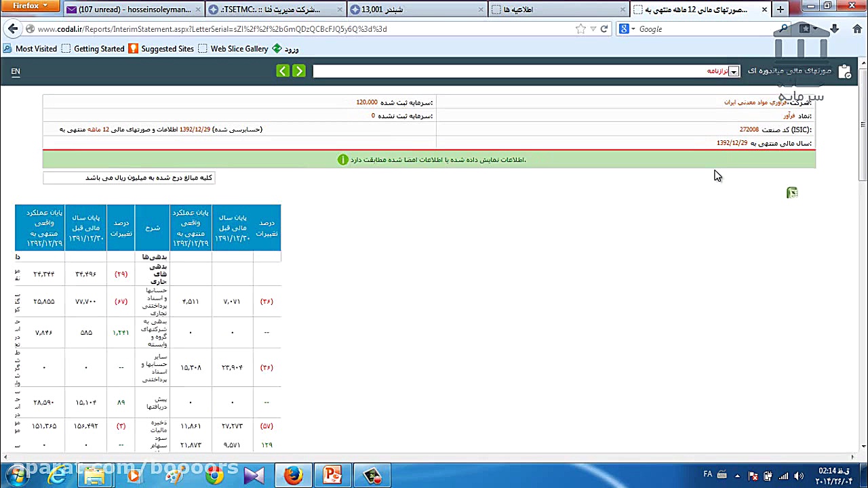Screen dimensions: 868x488
Task: Open the Google search engine dropdown
Action: coord(627,29)
